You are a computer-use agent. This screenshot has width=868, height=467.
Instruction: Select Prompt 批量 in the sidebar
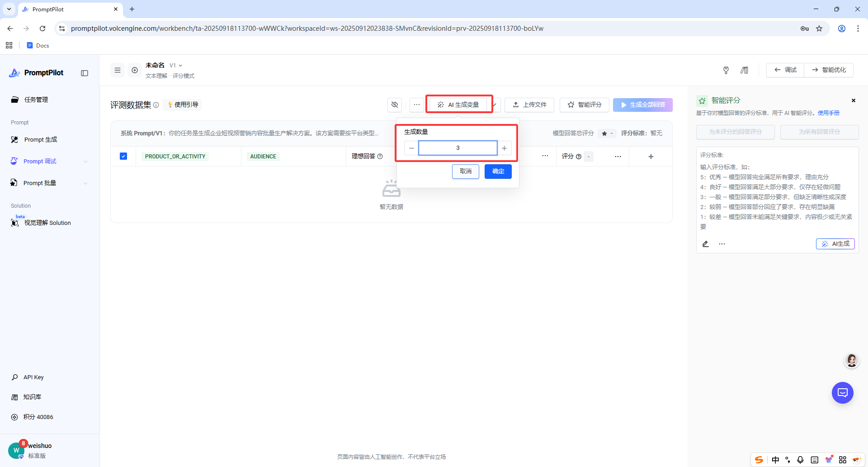click(40, 183)
